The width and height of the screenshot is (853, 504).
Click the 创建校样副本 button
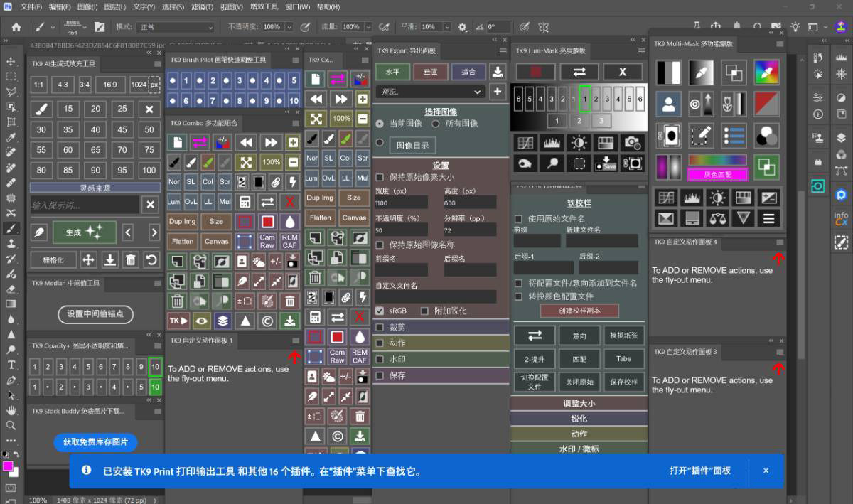click(579, 311)
